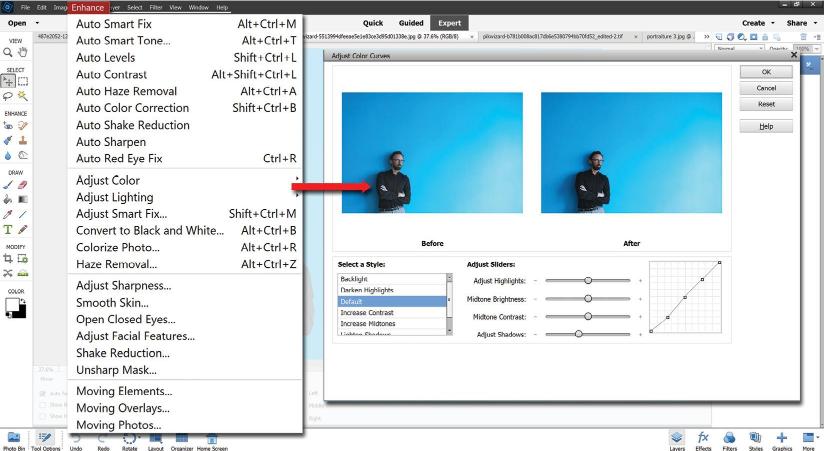Choose Unsharp Mask menu item
824x451 pixels.
(185, 370)
